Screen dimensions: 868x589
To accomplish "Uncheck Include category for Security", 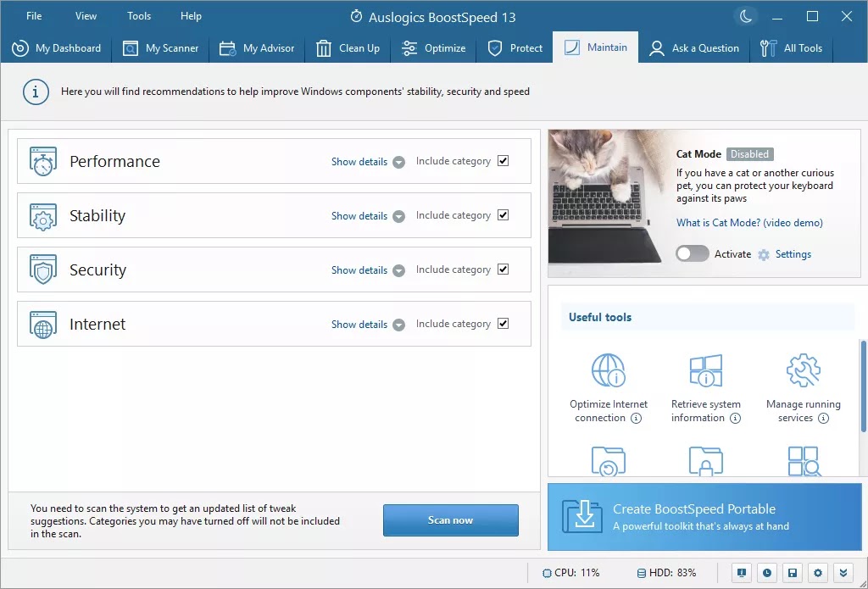I will tap(504, 269).
